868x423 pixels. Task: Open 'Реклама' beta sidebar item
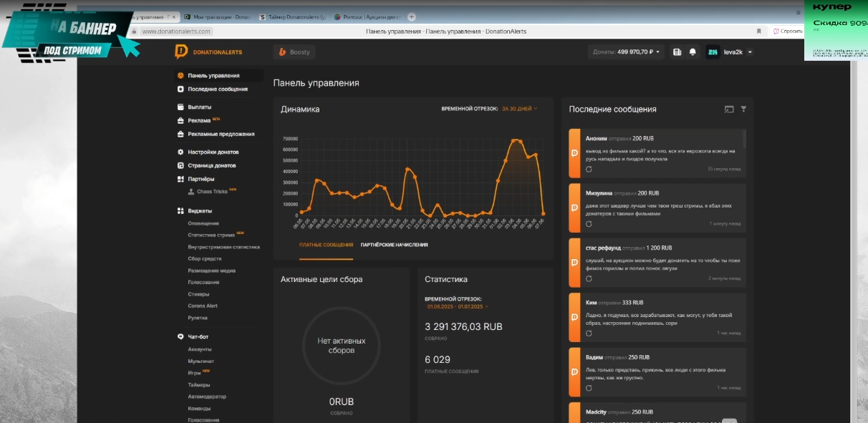pos(200,120)
